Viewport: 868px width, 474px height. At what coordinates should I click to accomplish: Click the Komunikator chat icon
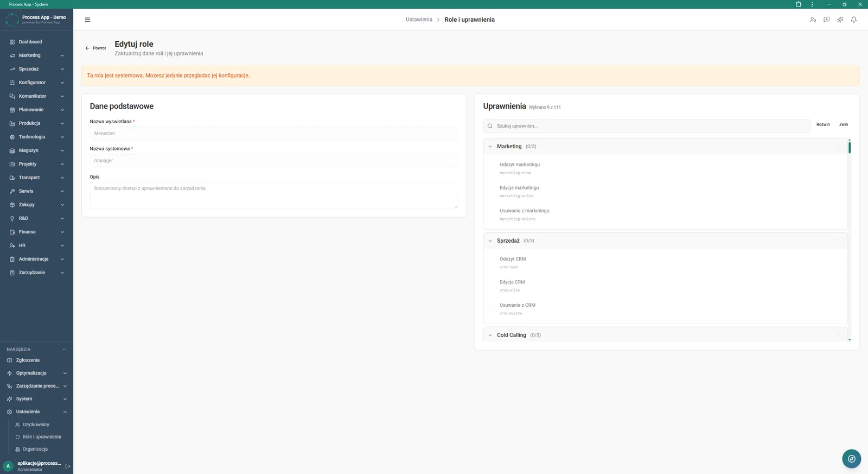(x=12, y=96)
